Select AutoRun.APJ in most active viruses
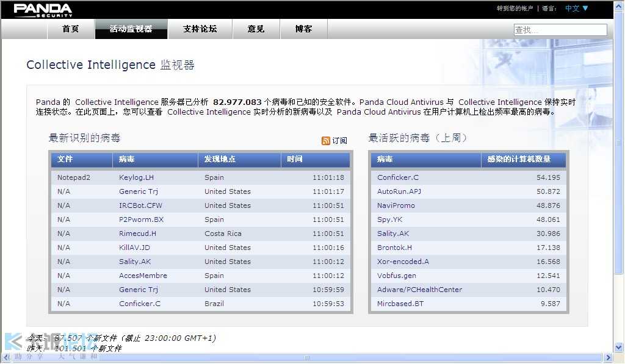 (399, 191)
